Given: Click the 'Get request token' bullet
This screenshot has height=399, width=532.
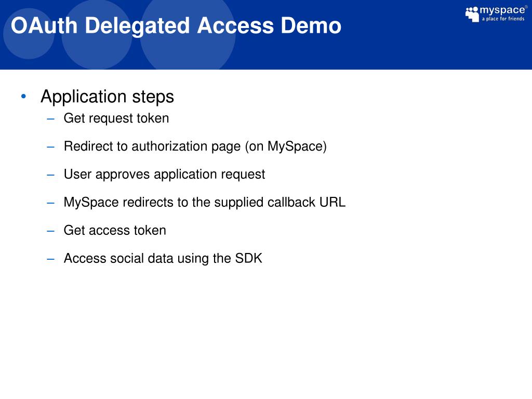Looking at the screenshot, I should coord(116,118).
